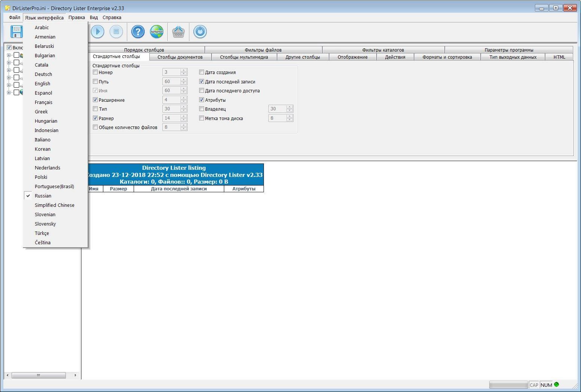Open Форматы и сортировка tab
This screenshot has width=581, height=392.
[x=447, y=57]
